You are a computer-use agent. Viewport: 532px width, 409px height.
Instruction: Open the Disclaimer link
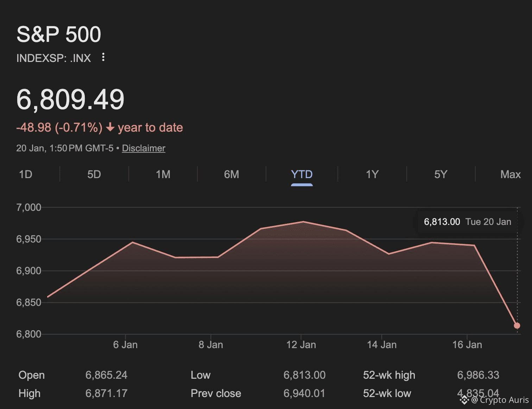click(x=144, y=148)
